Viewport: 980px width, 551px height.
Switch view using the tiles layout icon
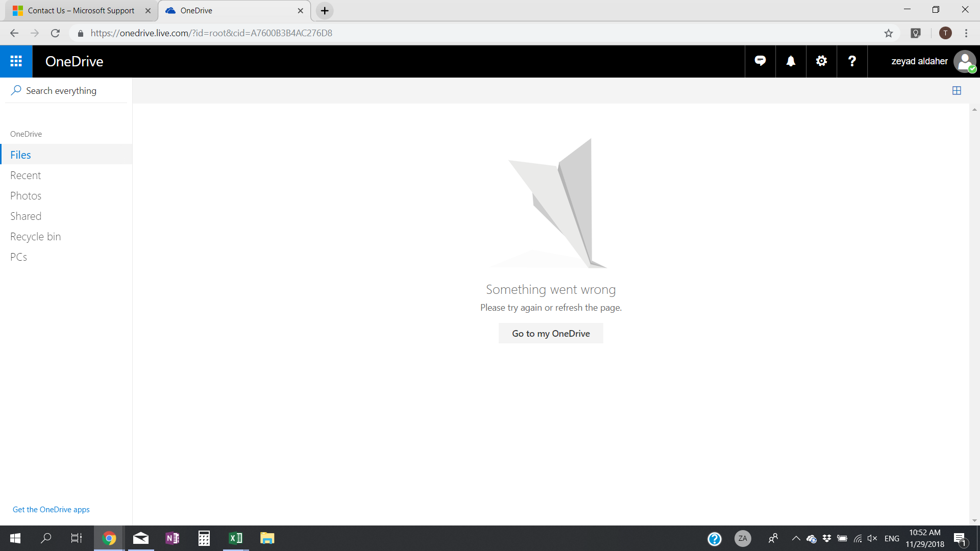(x=957, y=91)
